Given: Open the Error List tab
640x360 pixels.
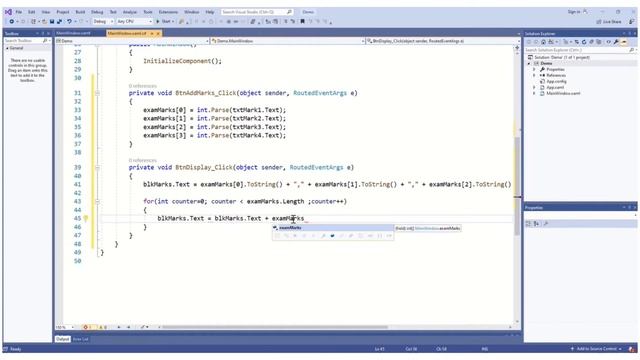Looking at the screenshot, I should coord(80,339).
